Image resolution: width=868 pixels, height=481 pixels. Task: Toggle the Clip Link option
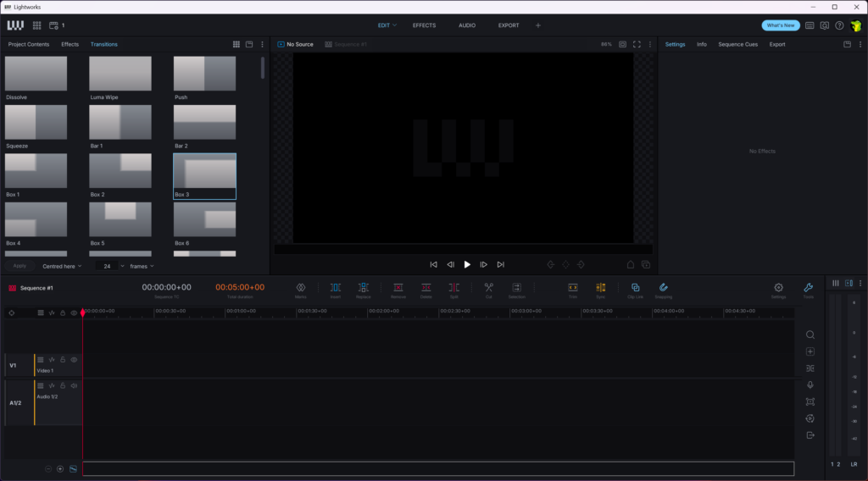[636, 287]
